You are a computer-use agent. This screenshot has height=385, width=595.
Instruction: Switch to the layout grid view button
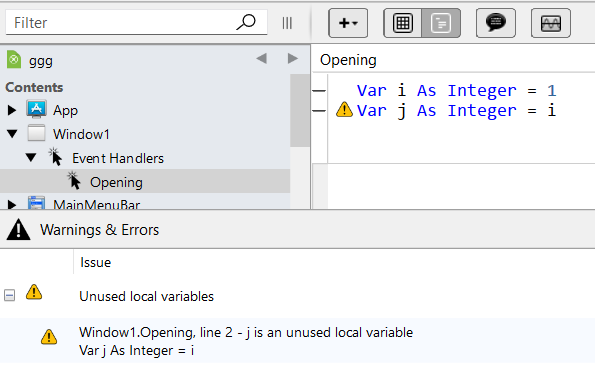click(x=403, y=23)
